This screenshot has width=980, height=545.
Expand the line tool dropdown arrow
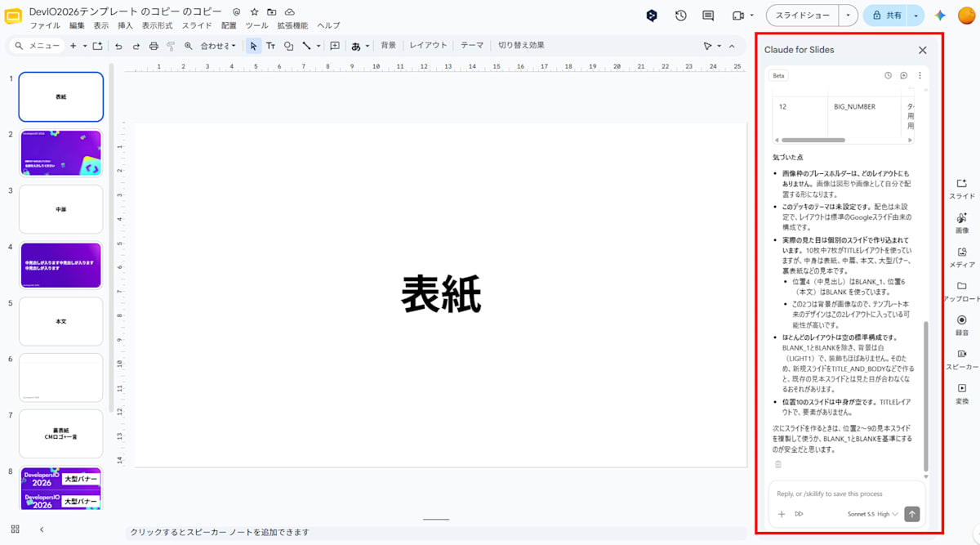(x=318, y=46)
